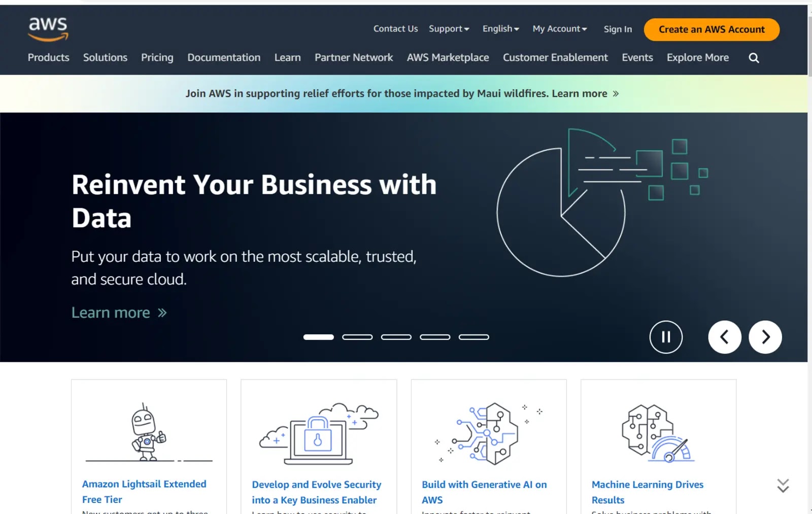The image size is (812, 514).
Task: Select the AWS Marketplace menu item
Action: click(448, 57)
